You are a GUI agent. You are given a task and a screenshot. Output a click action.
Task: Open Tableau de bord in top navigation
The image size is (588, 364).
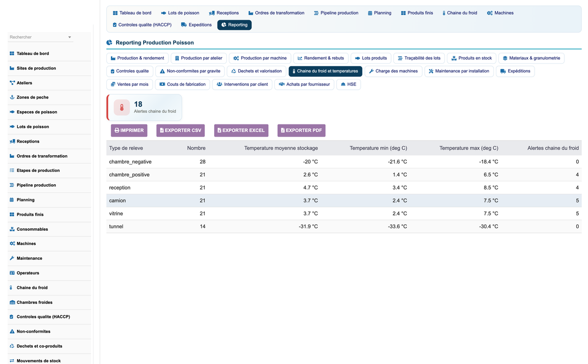[x=132, y=13]
